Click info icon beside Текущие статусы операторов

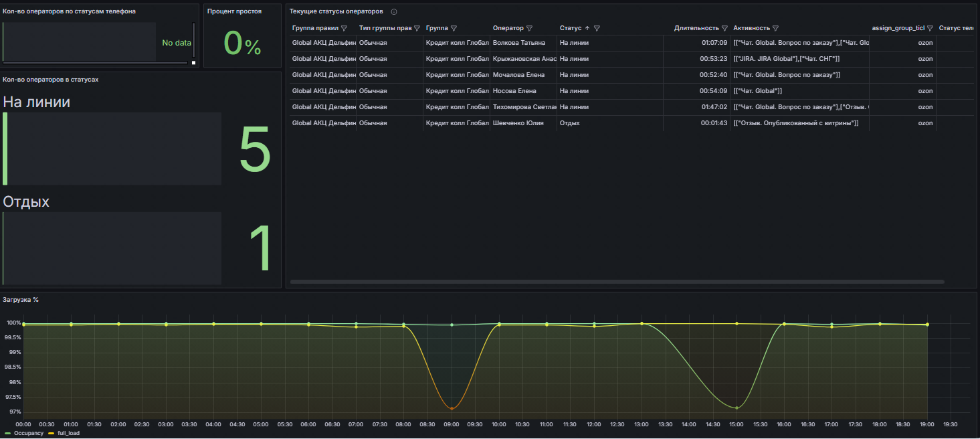(x=394, y=12)
